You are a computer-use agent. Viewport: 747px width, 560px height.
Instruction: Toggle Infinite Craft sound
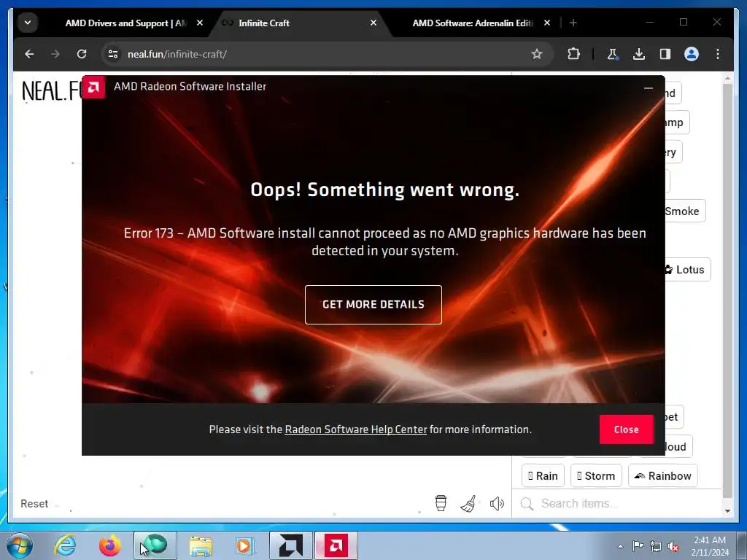[497, 503]
